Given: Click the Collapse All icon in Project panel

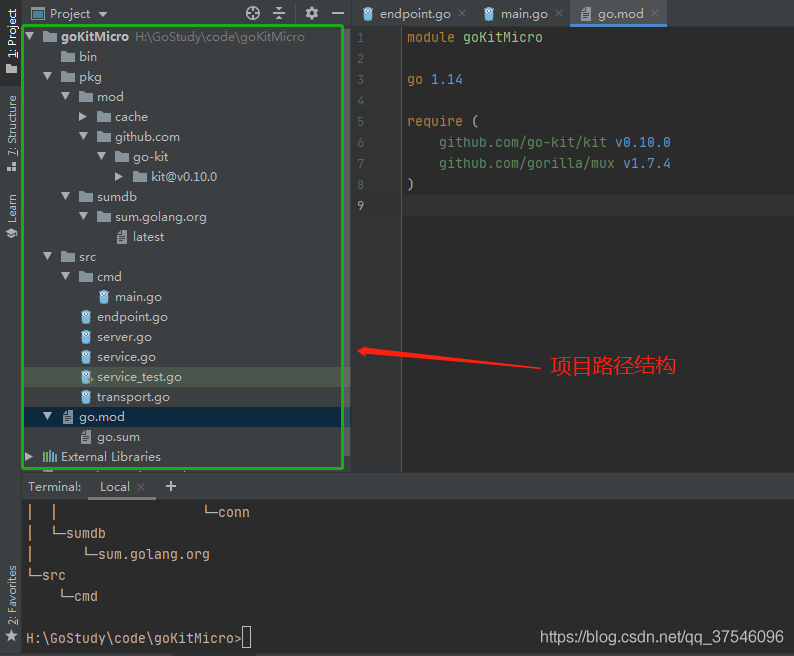Looking at the screenshot, I should [279, 13].
